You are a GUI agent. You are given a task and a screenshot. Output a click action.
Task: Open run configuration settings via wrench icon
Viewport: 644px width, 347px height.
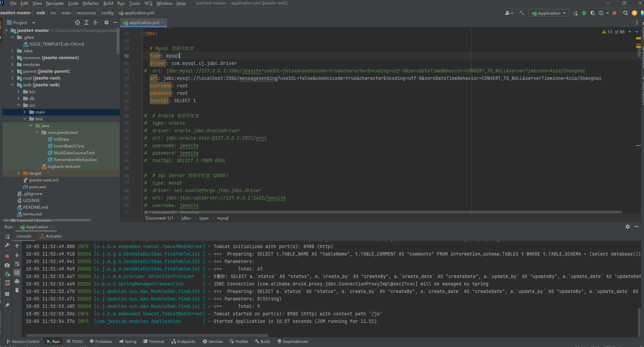click(7, 245)
